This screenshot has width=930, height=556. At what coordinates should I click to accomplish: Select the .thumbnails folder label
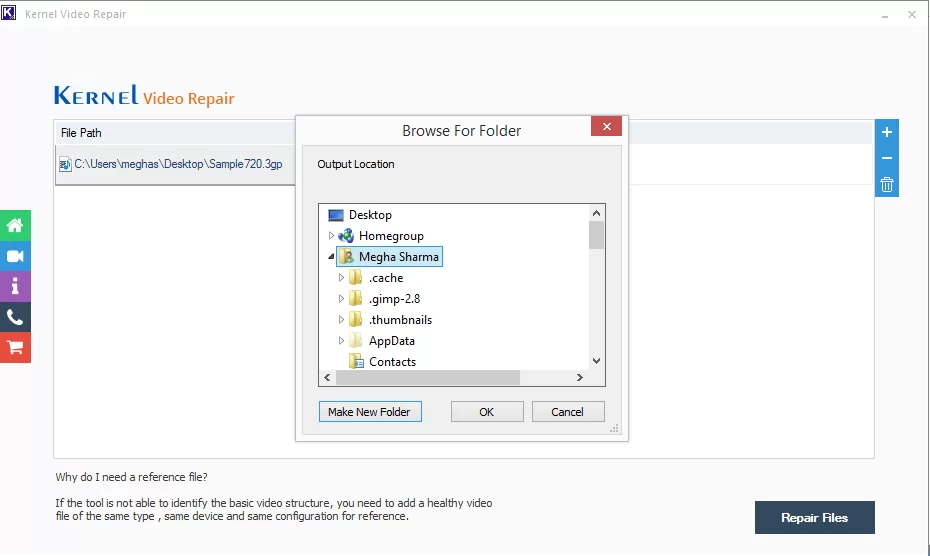pos(400,320)
